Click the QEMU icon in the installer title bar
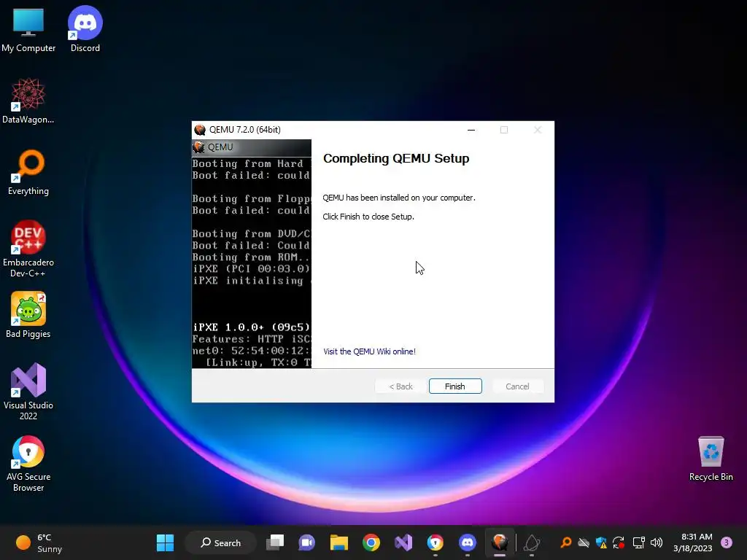 coord(200,130)
